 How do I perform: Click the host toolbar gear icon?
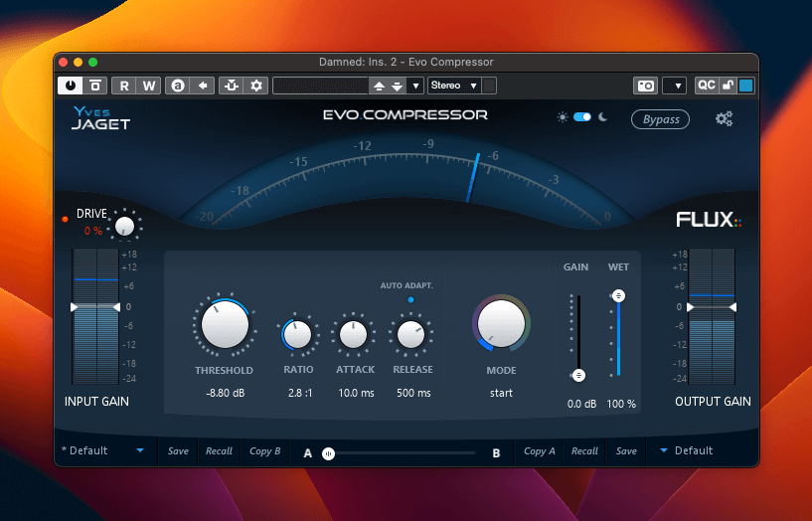[256, 86]
